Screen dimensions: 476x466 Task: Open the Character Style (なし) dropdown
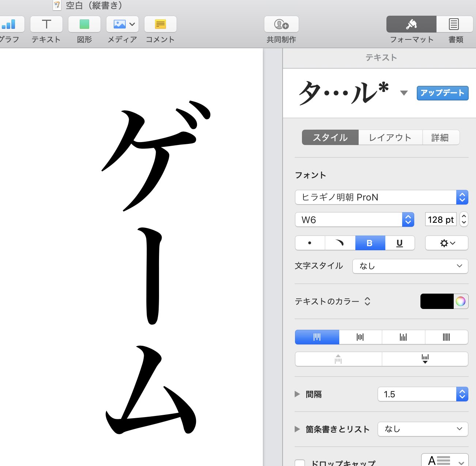410,266
